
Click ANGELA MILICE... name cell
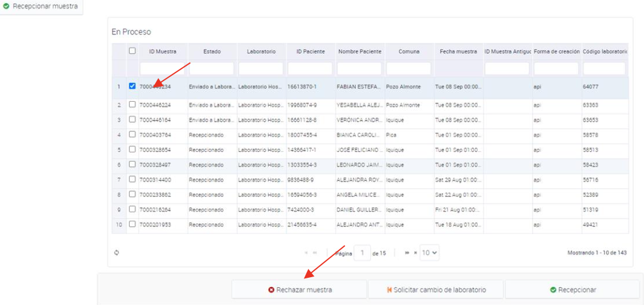click(x=360, y=195)
